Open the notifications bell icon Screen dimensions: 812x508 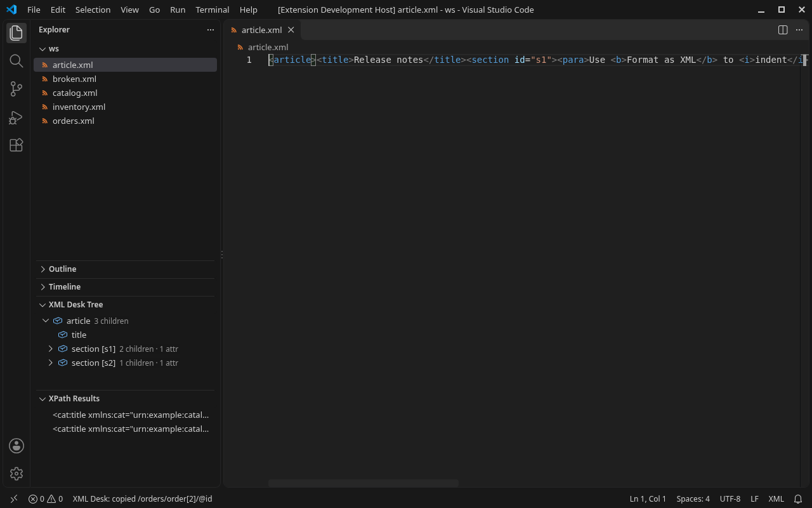798,499
